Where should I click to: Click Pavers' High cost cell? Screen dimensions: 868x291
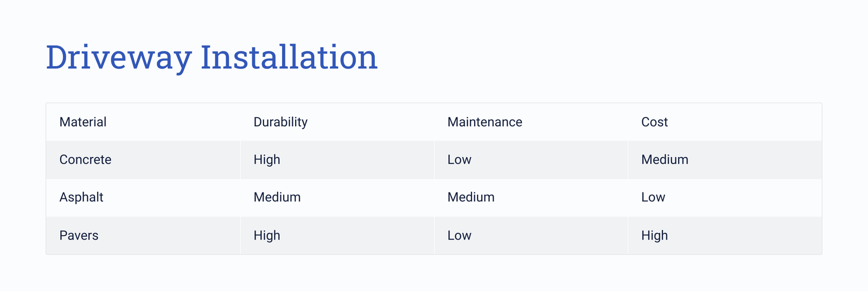click(725, 236)
